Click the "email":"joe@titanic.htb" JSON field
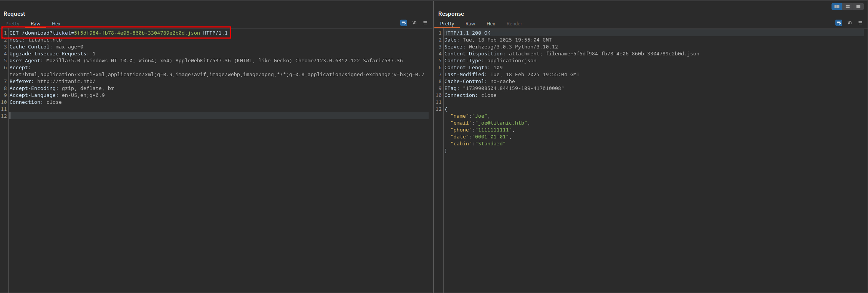Screen dimensions: 868x293 (490, 123)
